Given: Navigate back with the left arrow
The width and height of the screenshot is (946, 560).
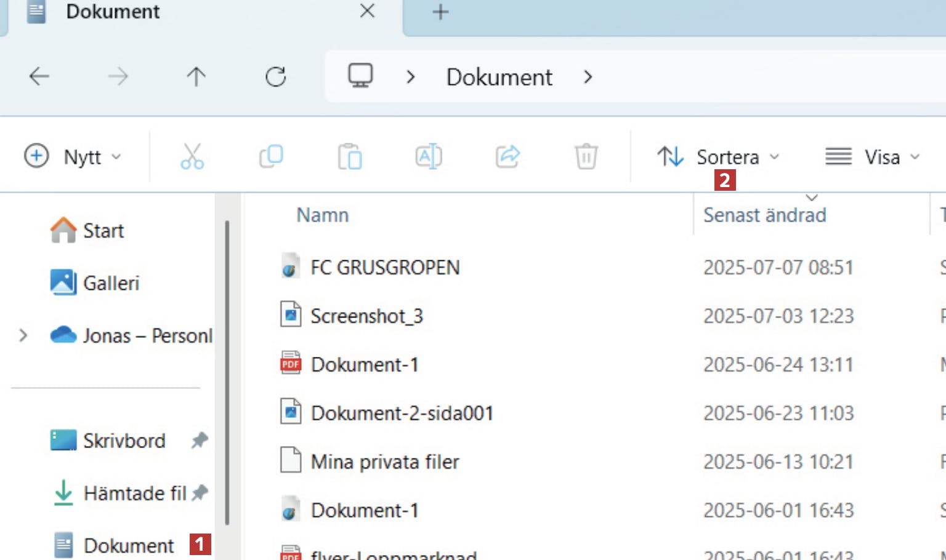Looking at the screenshot, I should [39, 77].
